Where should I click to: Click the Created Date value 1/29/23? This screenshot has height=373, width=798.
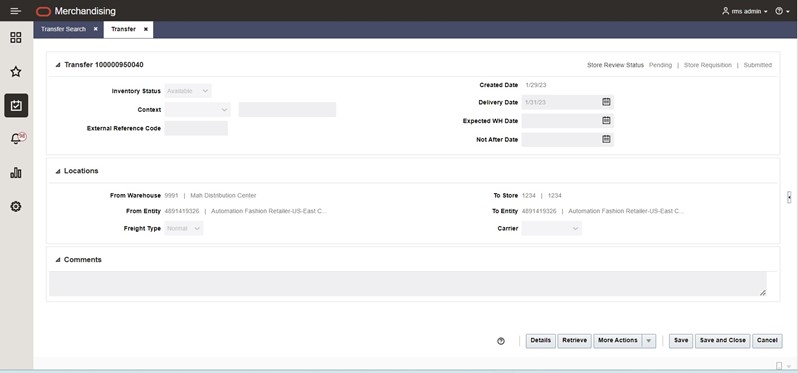click(536, 85)
